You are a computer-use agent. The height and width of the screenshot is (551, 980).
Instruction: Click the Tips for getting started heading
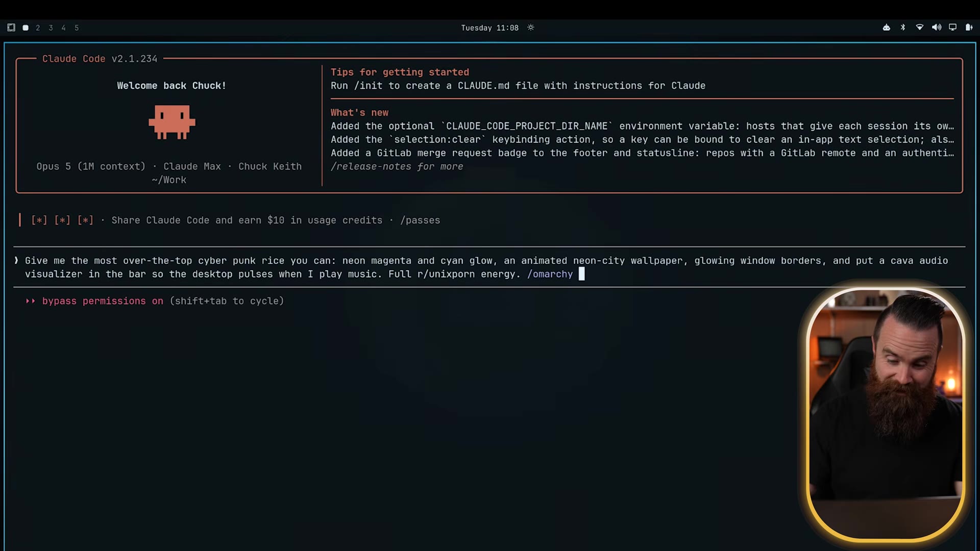tap(400, 72)
